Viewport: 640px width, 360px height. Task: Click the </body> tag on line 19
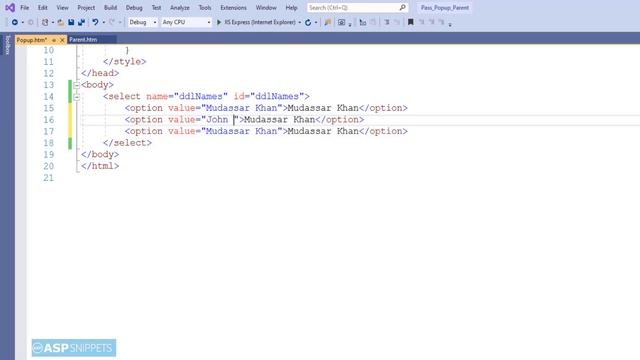(x=100, y=155)
